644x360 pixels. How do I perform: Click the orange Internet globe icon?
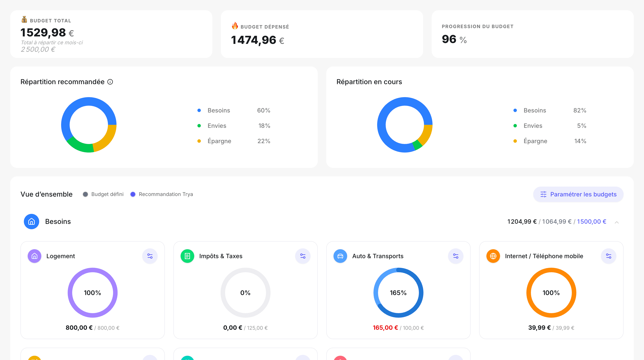pyautogui.click(x=493, y=256)
